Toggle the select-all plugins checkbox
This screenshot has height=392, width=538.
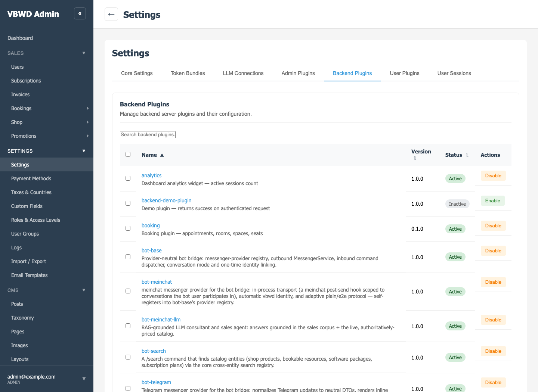tap(128, 155)
